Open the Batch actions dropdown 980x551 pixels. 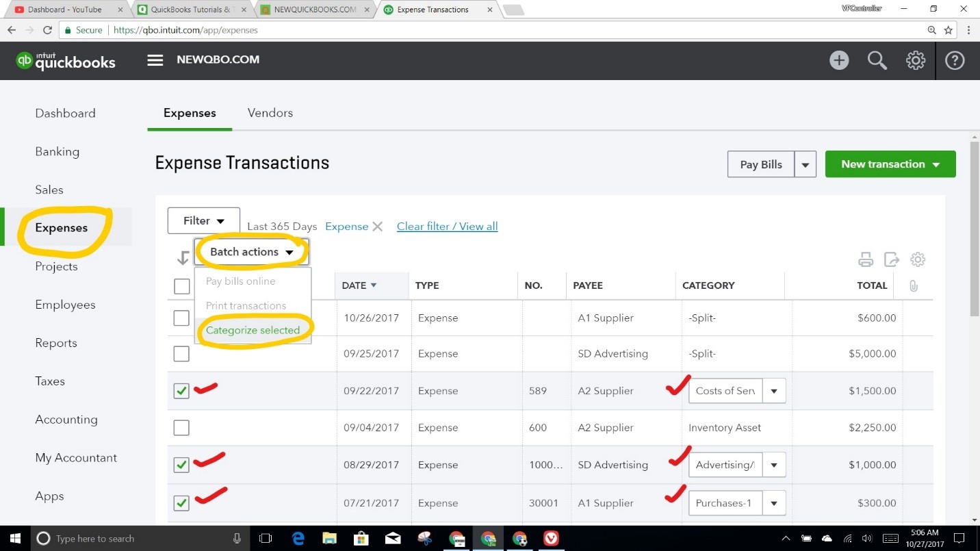point(251,252)
